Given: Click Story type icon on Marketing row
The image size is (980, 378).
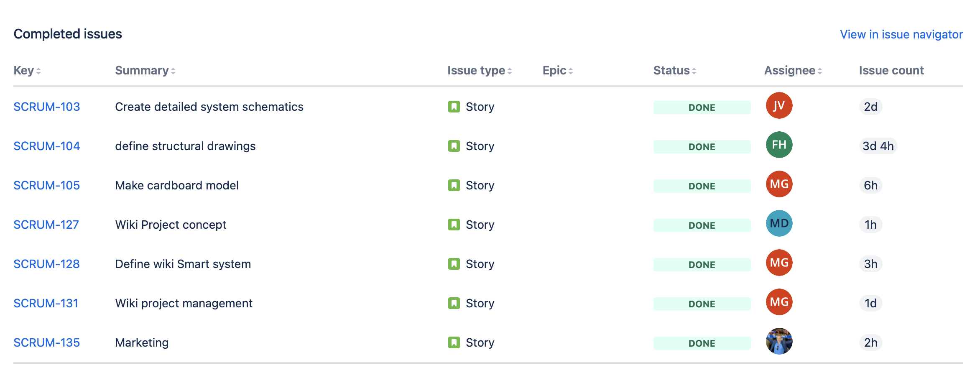Looking at the screenshot, I should [454, 343].
